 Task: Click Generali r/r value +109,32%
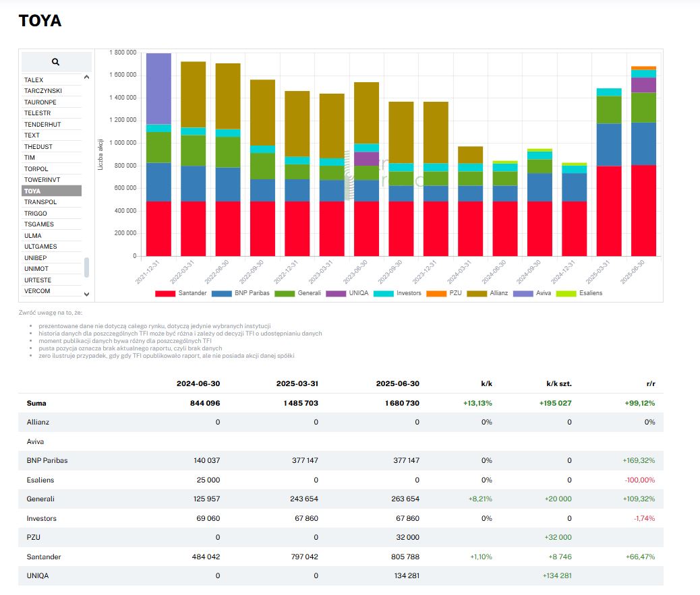click(639, 499)
